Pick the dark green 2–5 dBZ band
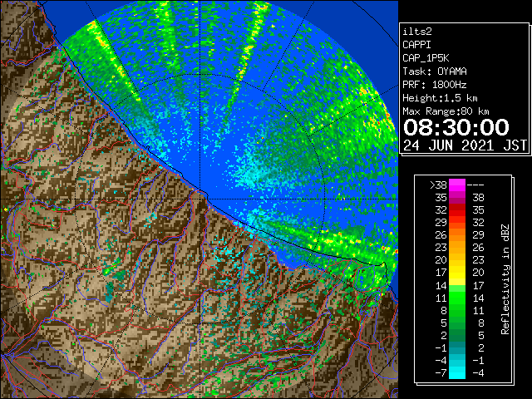532x399 pixels. click(x=457, y=335)
